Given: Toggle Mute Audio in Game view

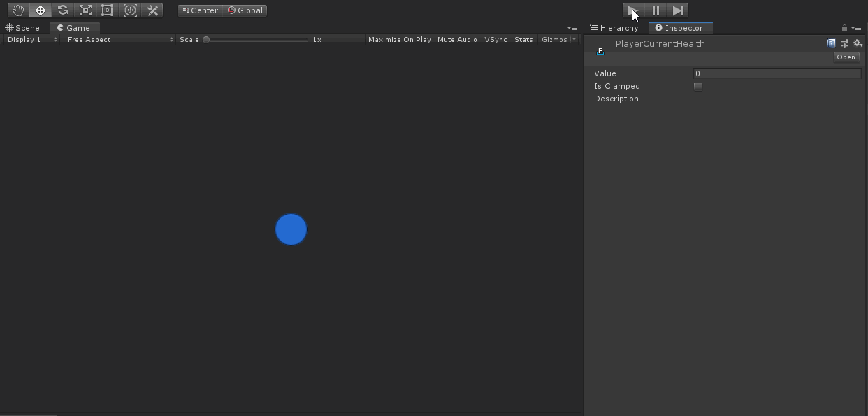Looking at the screenshot, I should tap(457, 40).
